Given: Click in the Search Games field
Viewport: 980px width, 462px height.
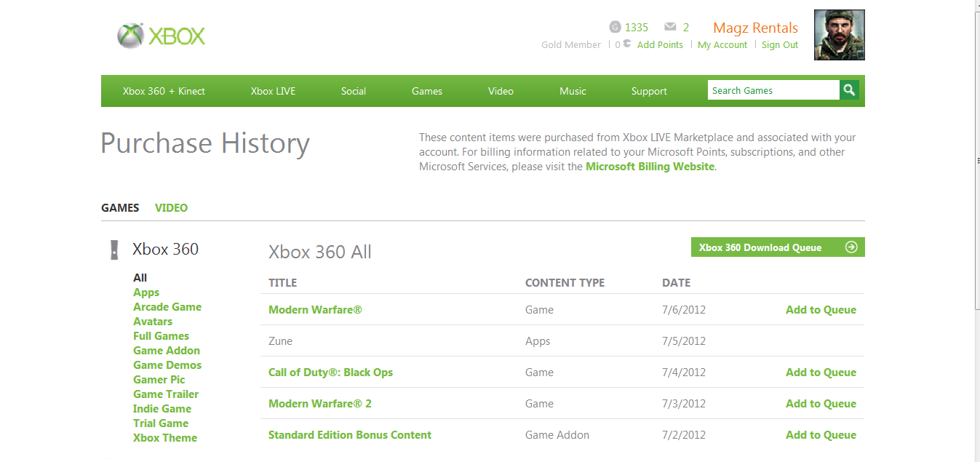Looking at the screenshot, I should [x=773, y=90].
